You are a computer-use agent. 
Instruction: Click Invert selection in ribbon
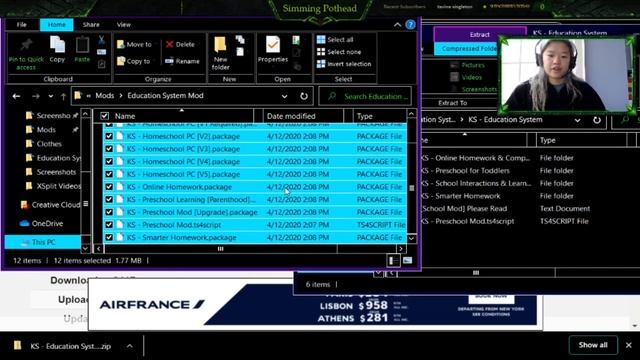[x=344, y=64]
